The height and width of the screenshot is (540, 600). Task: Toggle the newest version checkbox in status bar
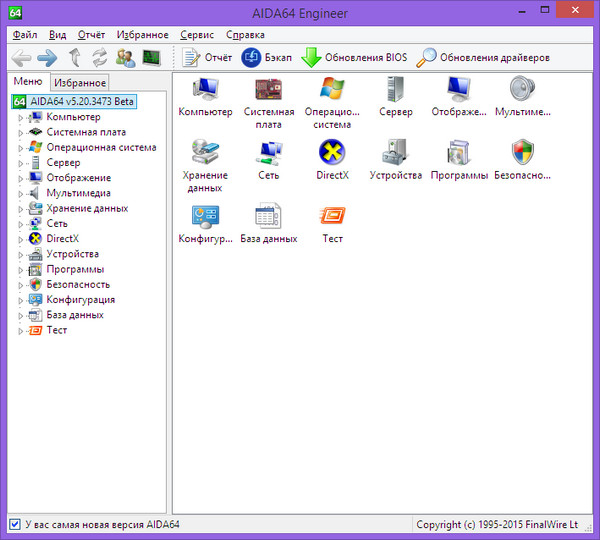point(14,525)
